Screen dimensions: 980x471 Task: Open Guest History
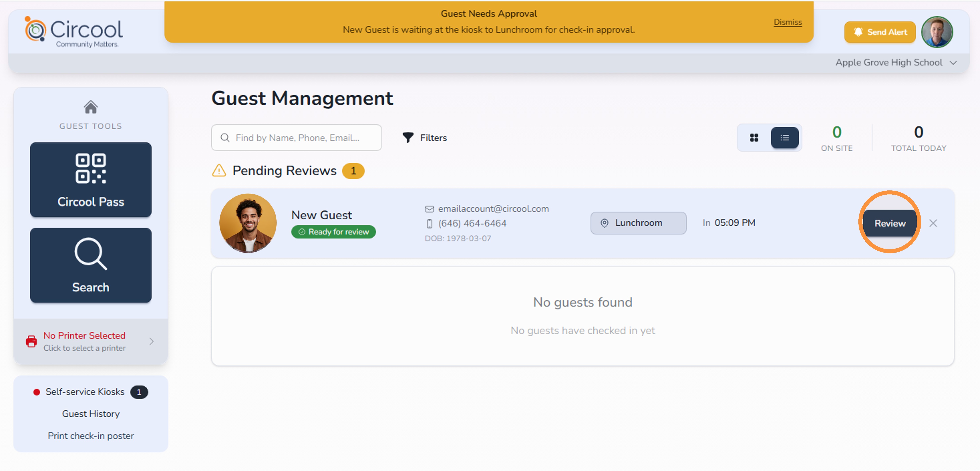(x=91, y=414)
